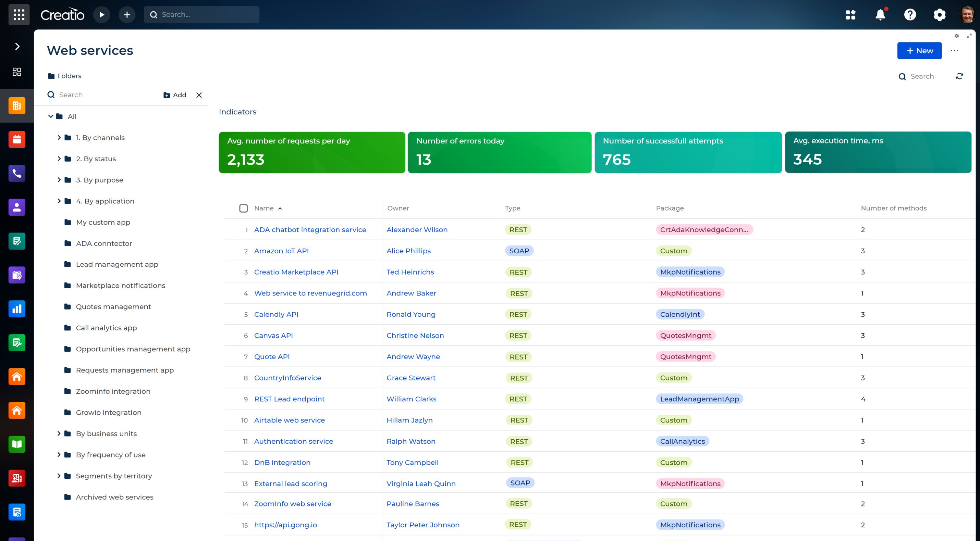
Task: Expand the 'Segments by territory' folder
Action: click(x=59, y=476)
